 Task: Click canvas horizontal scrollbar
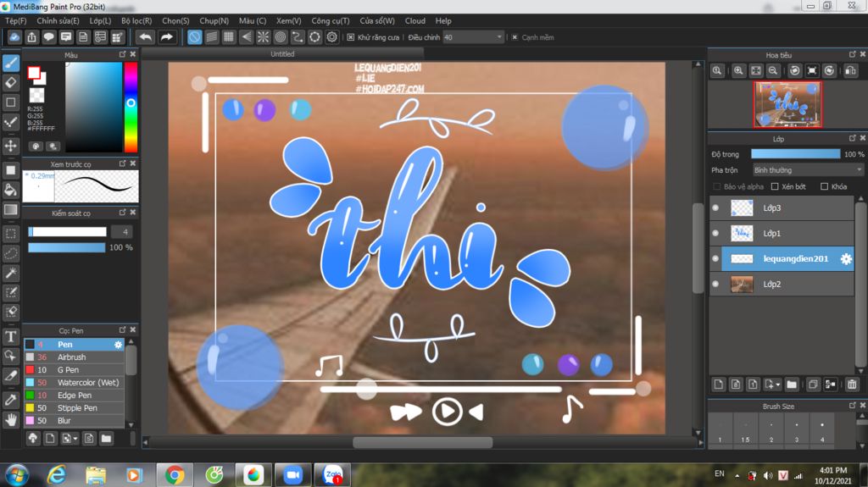pyautogui.click(x=423, y=442)
